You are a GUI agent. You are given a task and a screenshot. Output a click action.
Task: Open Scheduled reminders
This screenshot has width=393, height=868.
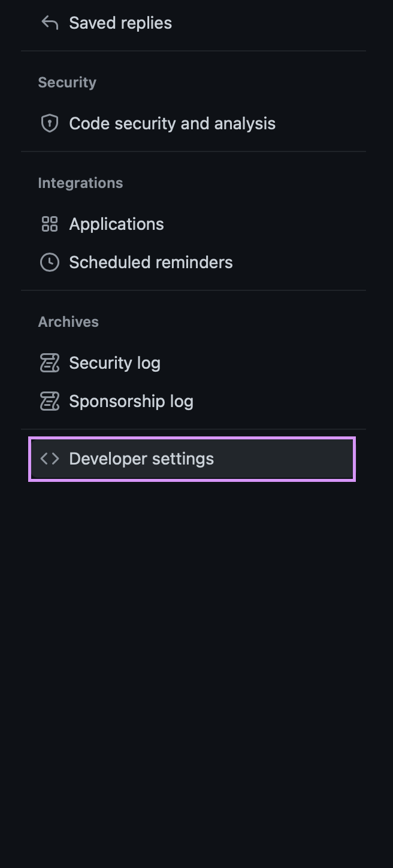click(x=151, y=262)
